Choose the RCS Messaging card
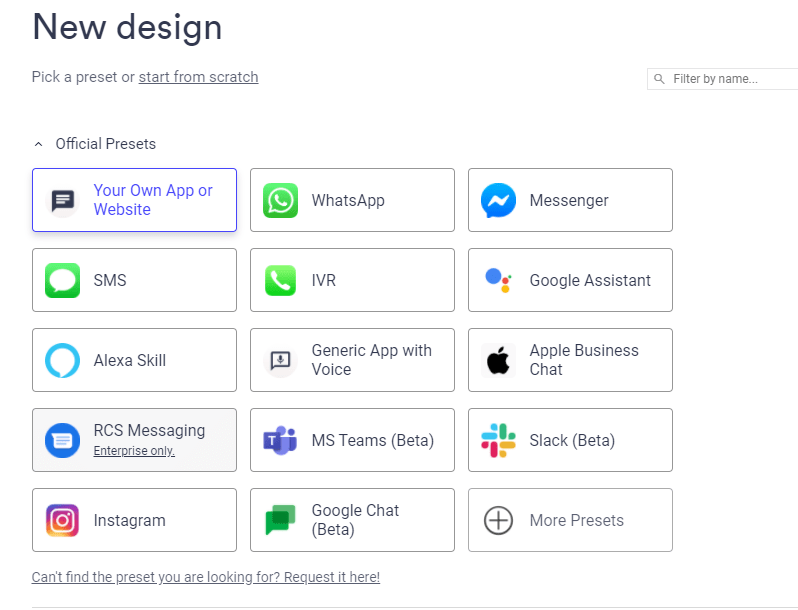Viewport: 798px width, 610px height. pos(134,440)
